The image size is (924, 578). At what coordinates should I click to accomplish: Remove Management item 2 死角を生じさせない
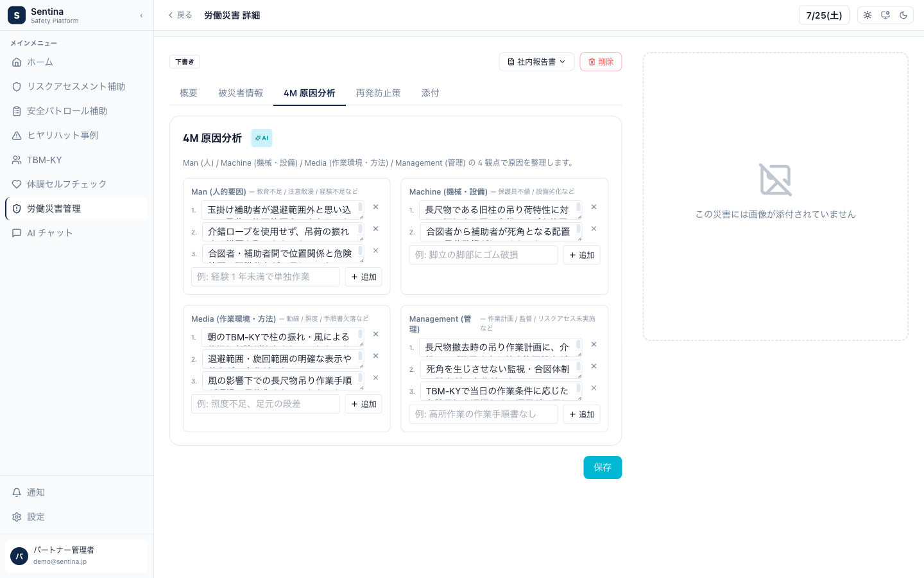pos(594,366)
